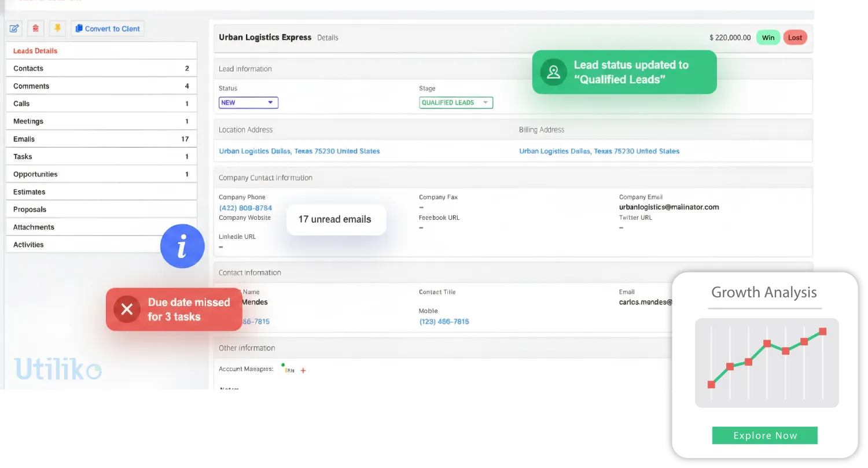868x468 pixels.
Task: Click the Explore Now button
Action: 764,436
